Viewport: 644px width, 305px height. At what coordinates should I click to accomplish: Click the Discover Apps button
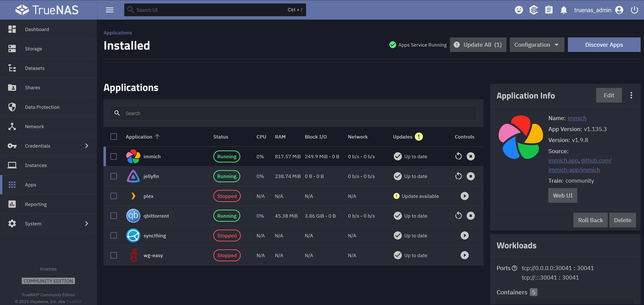click(x=604, y=45)
